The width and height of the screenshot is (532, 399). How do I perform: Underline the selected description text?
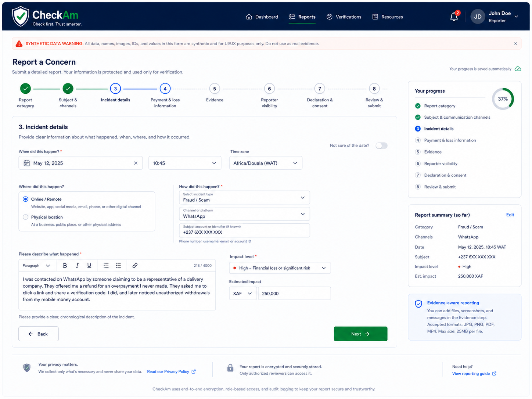89,266
